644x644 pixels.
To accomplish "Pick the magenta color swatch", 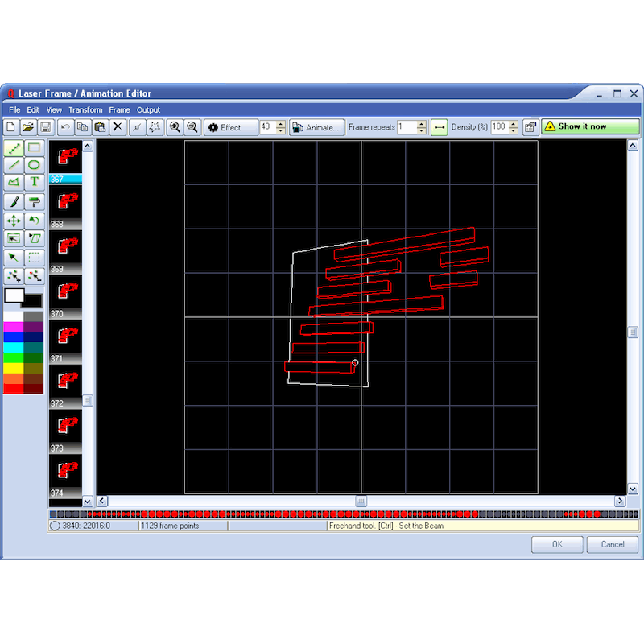I will coord(14,327).
